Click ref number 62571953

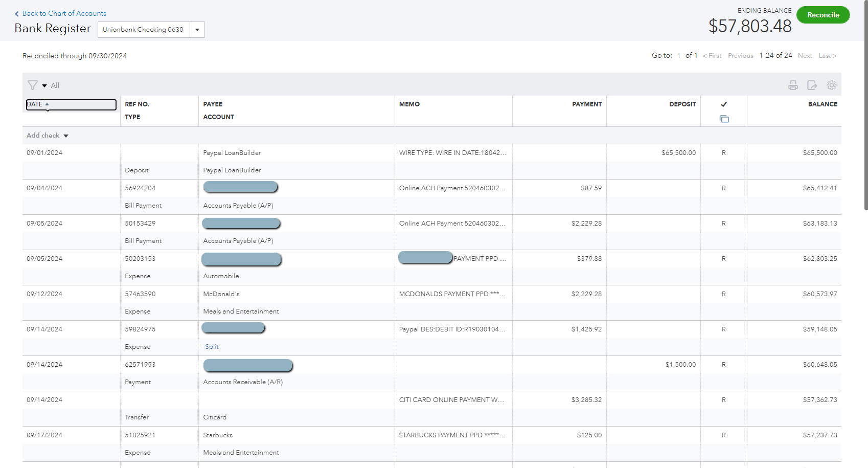[140, 365]
